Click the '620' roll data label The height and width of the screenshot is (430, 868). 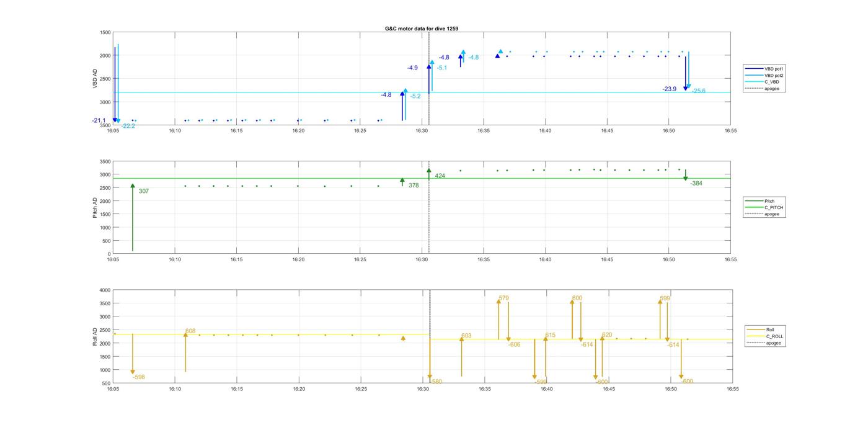(x=607, y=335)
